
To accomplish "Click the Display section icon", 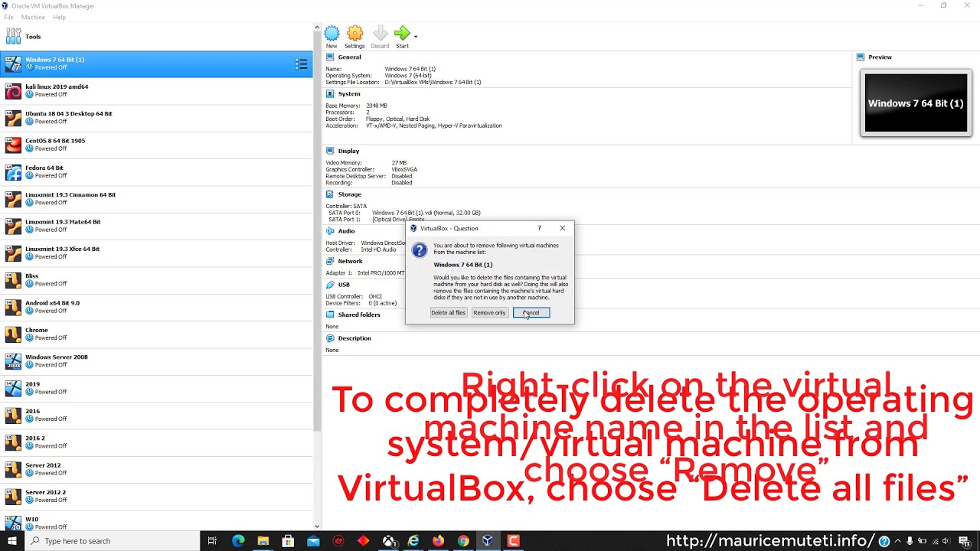I will point(330,151).
